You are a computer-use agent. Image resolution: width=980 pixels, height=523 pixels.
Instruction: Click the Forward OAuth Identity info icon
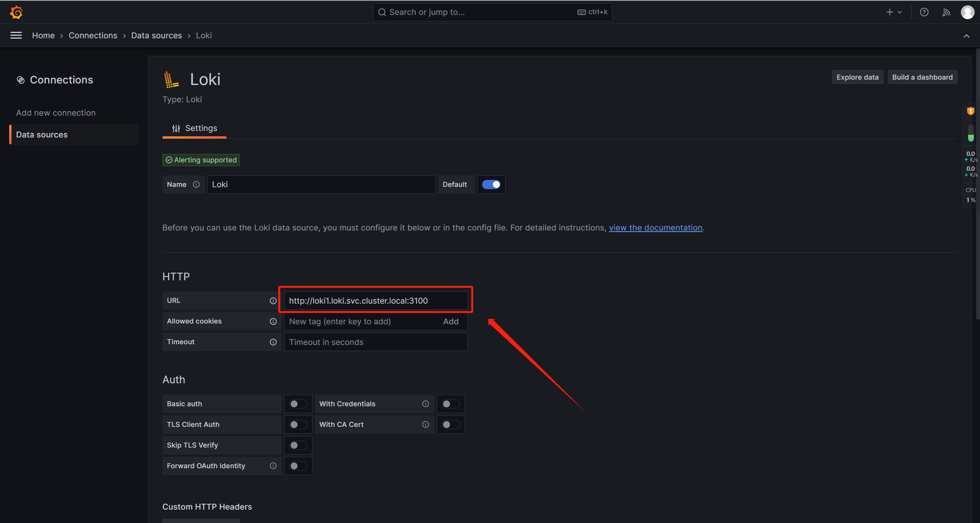(273, 466)
